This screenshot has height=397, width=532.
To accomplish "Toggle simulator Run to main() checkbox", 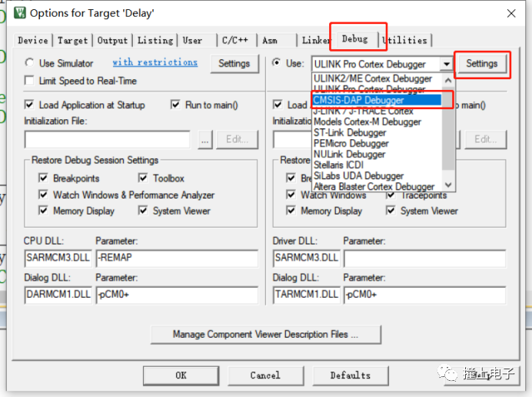I will pyautogui.click(x=175, y=105).
